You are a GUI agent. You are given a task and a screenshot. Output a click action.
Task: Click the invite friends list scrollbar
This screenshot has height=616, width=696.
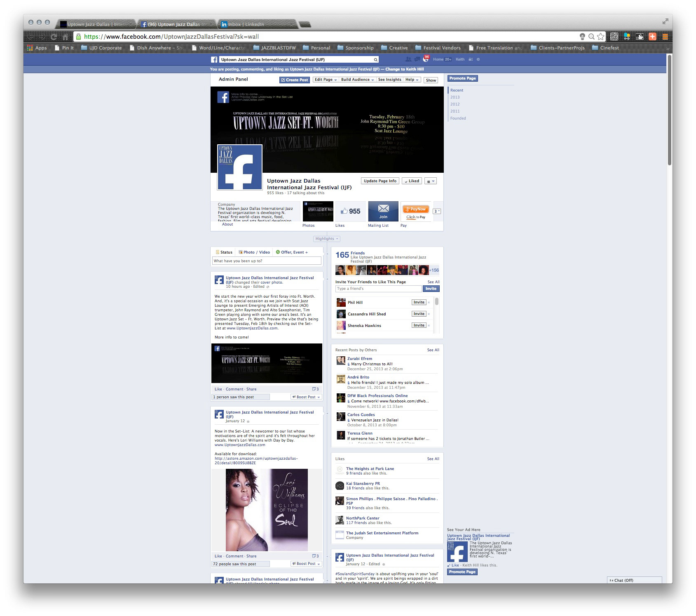click(437, 302)
